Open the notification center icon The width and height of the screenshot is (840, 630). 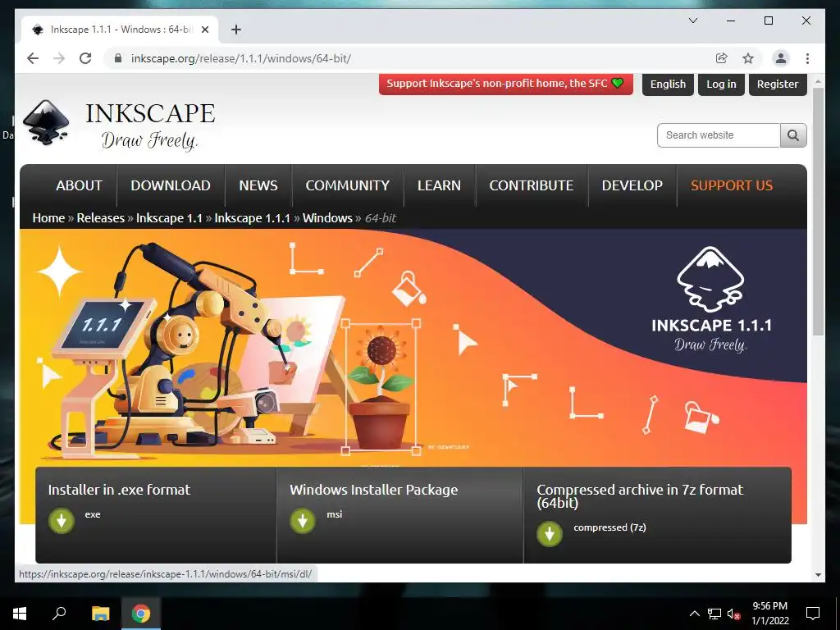coord(813,614)
